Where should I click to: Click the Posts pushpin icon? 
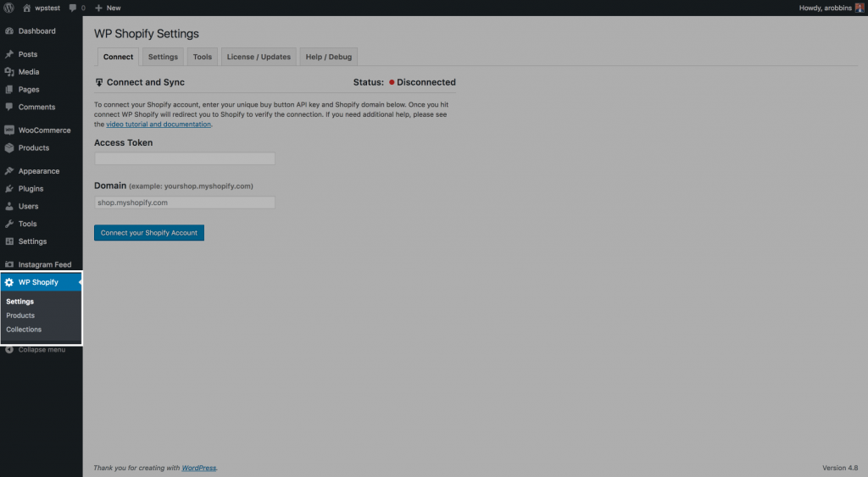[9, 54]
